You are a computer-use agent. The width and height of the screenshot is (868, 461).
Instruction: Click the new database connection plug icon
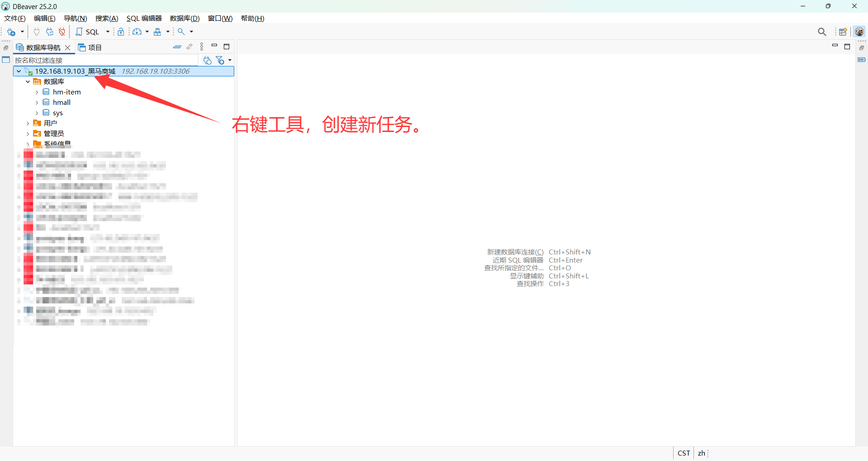pyautogui.click(x=11, y=32)
